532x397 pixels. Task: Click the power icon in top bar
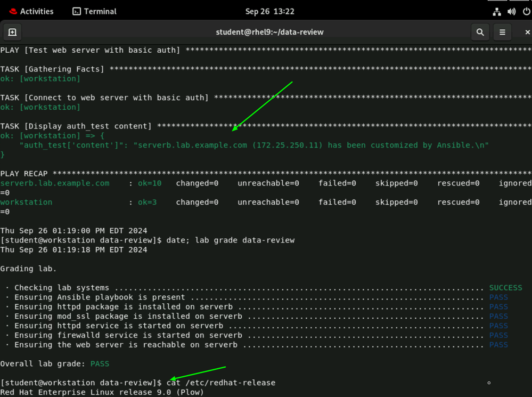526,11
